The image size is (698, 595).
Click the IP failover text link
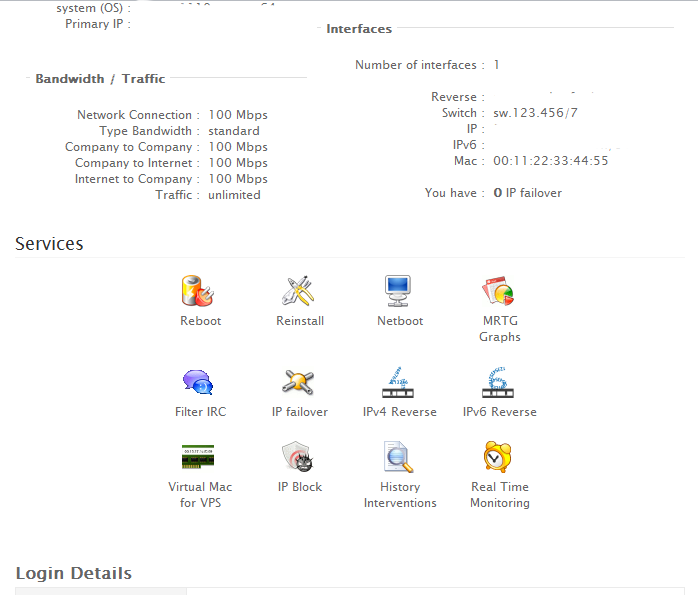point(300,412)
